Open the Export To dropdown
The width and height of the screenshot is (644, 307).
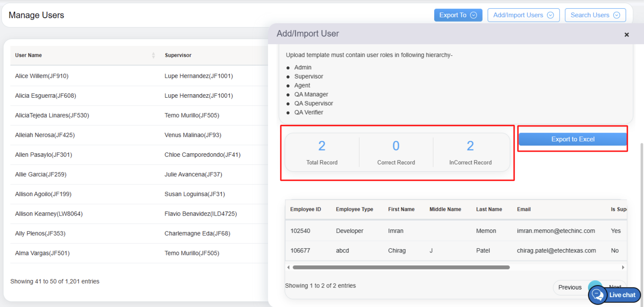[458, 15]
